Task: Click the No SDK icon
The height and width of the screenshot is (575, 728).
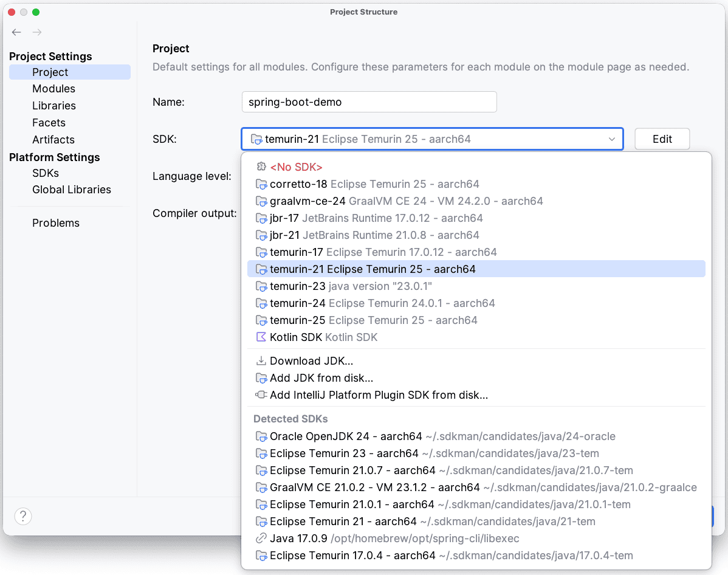Action: point(261,167)
